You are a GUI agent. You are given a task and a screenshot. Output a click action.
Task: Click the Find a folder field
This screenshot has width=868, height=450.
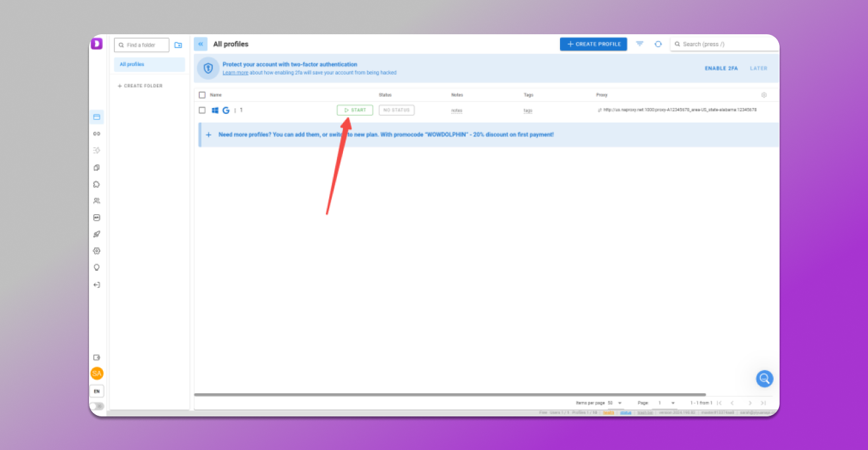click(x=142, y=45)
